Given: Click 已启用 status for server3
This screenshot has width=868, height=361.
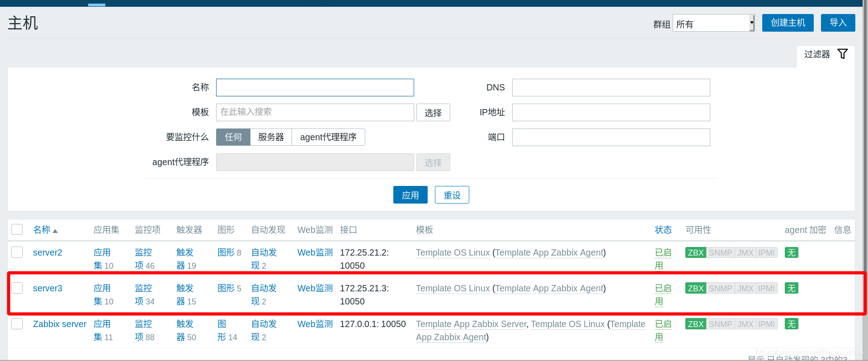Looking at the screenshot, I should pos(663,294).
